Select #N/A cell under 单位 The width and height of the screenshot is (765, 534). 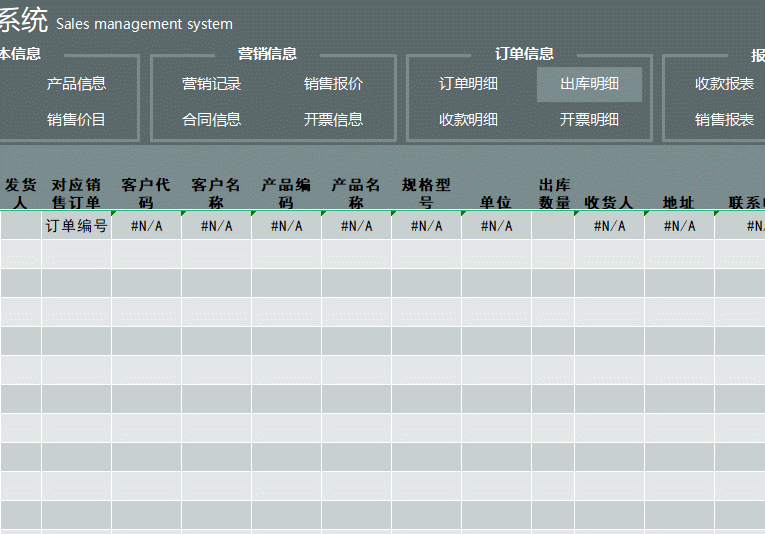tap(496, 225)
